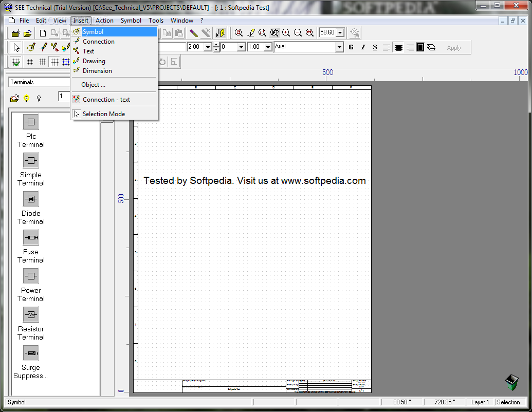532x412 pixels.
Task: Click the door exit icon
Action: point(221,33)
